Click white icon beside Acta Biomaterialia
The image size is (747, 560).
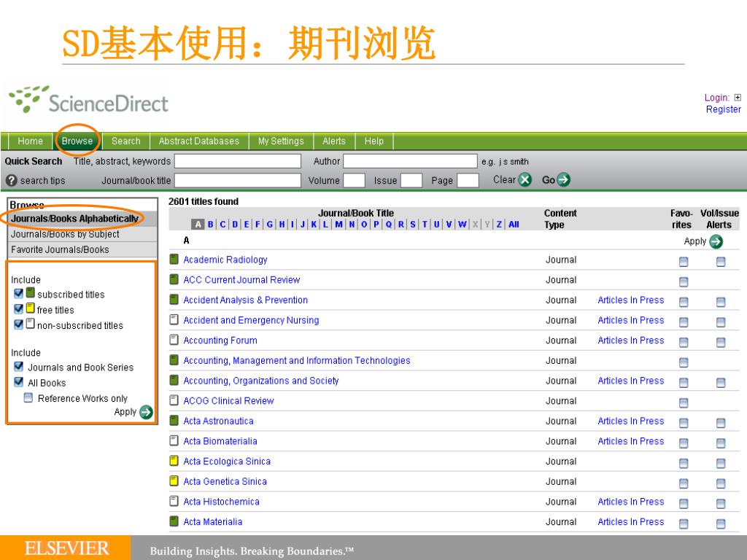point(174,440)
